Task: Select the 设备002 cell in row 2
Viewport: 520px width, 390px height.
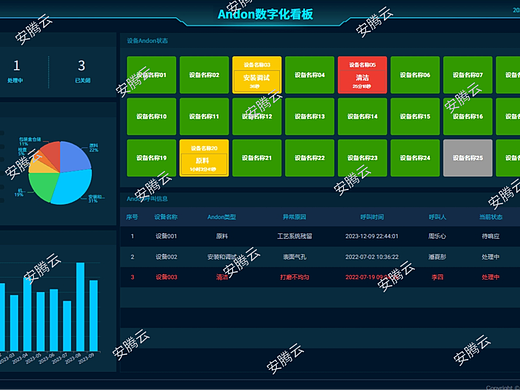Action: [166, 257]
